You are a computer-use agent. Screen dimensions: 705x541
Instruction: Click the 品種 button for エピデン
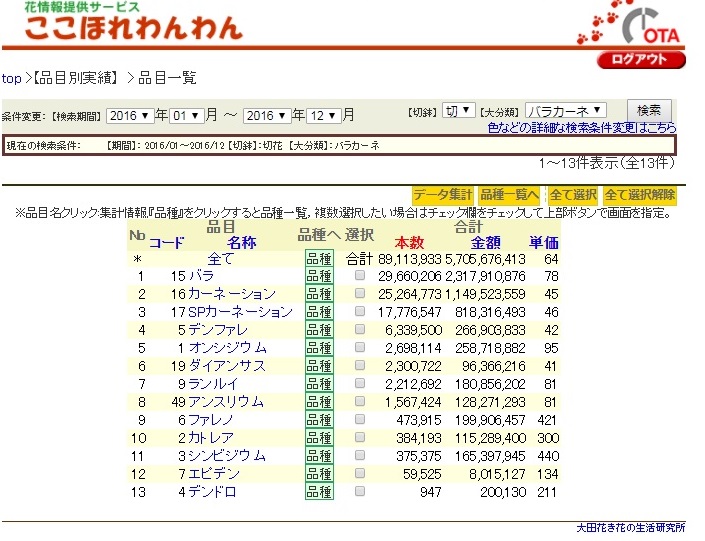click(319, 474)
